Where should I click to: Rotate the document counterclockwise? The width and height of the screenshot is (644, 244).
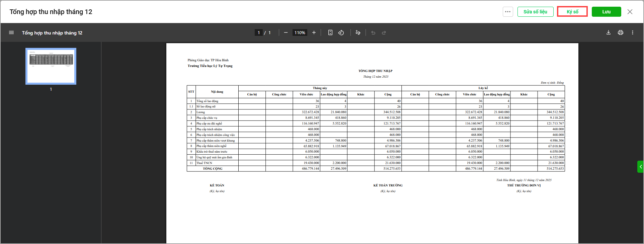pyautogui.click(x=341, y=32)
